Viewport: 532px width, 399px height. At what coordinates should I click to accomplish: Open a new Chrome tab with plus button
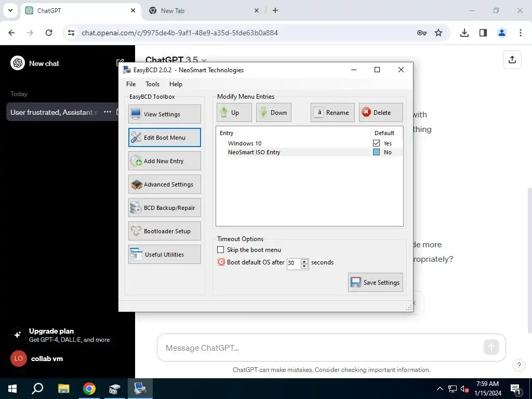click(275, 10)
